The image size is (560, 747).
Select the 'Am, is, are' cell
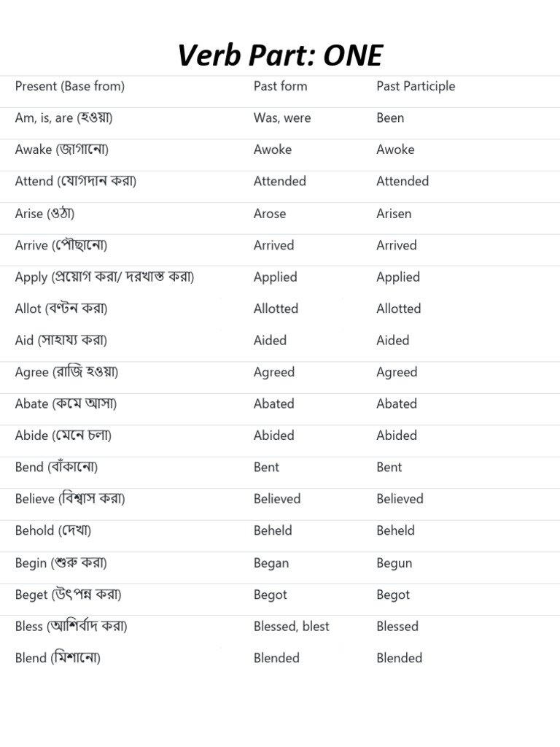(x=63, y=118)
